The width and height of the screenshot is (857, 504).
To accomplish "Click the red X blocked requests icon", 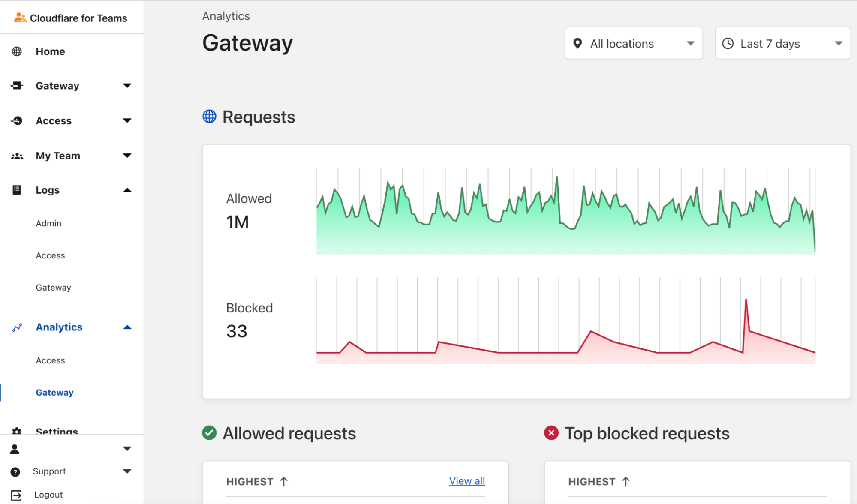I will [x=551, y=433].
